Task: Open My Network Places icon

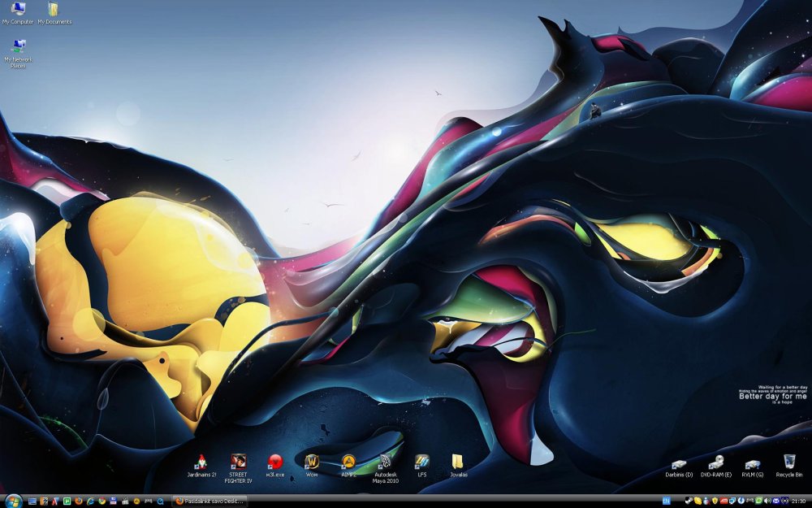Action: coord(18,47)
